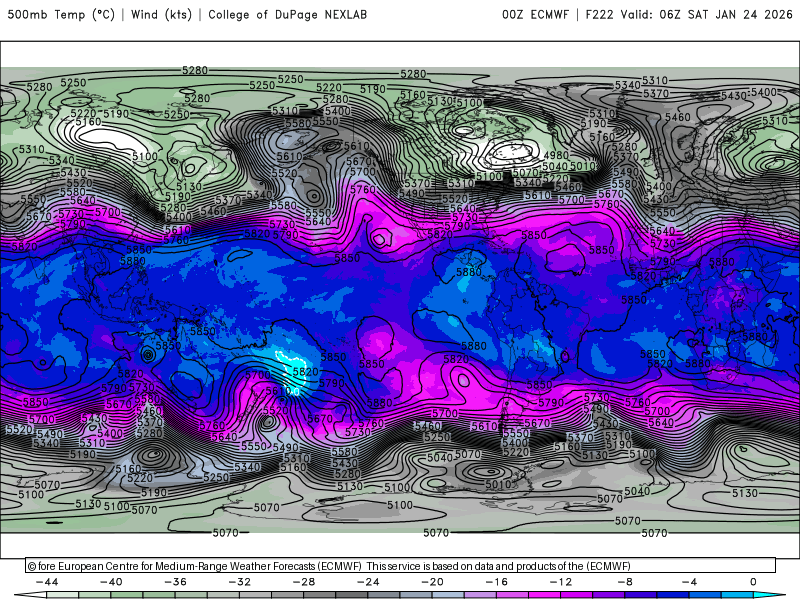This screenshot has width=800, height=600.
Task: Click the 0 color scale label
Action: pos(754,582)
